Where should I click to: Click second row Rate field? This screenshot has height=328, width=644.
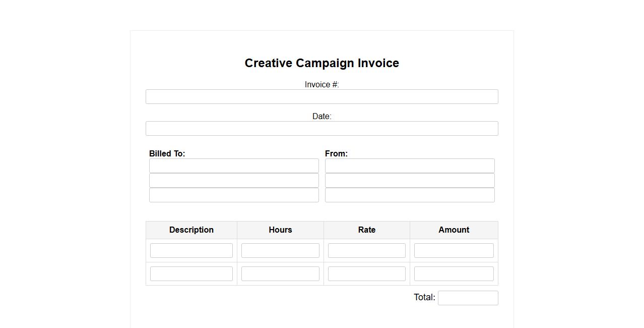click(366, 274)
